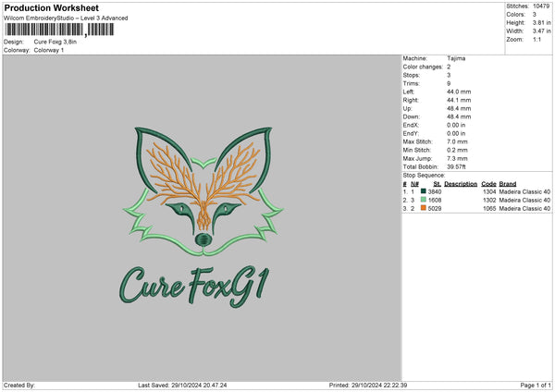The image size is (555, 392).
Task: Click the dark green thread color swatch
Action: pyautogui.click(x=423, y=190)
